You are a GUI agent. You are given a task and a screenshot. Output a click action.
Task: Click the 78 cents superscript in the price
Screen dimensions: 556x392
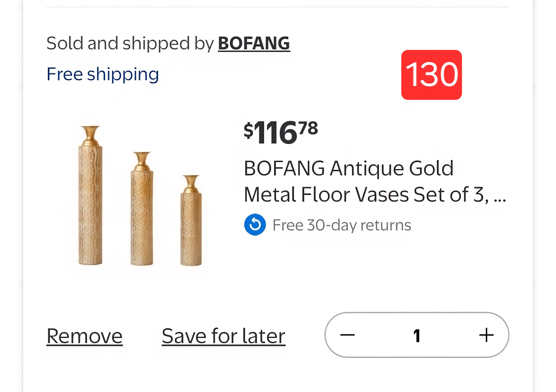tap(308, 128)
